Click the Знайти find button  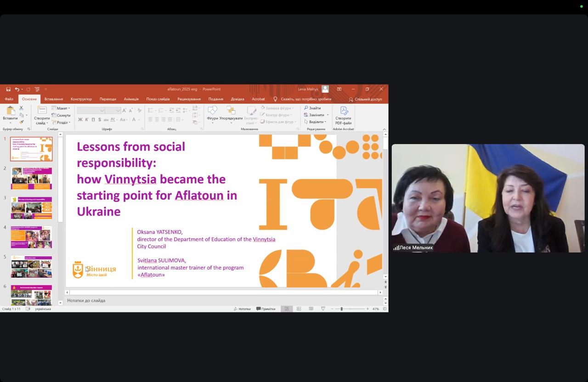312,108
